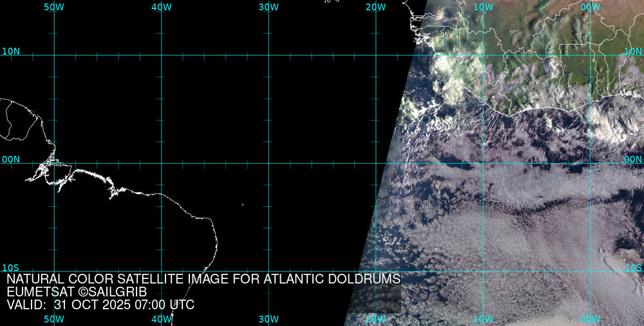Click the equator and 30W grid intersection
This screenshot has width=644, height=326.
point(269,163)
